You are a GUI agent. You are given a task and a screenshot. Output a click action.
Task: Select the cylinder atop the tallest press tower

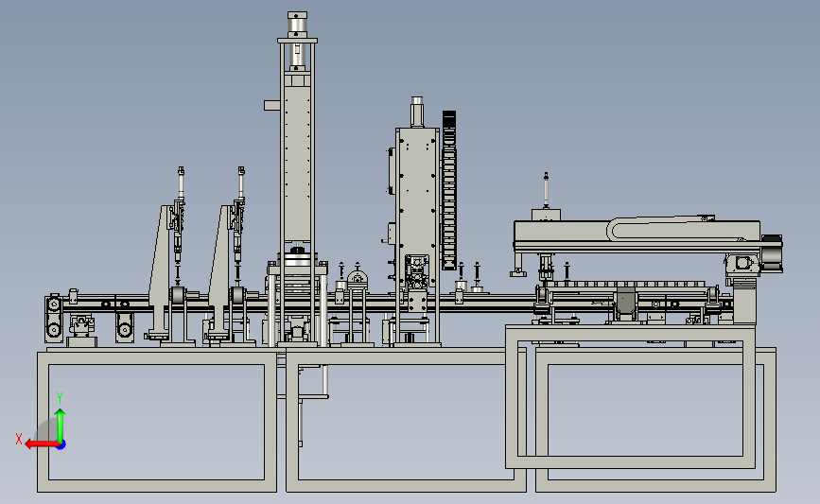click(x=297, y=25)
